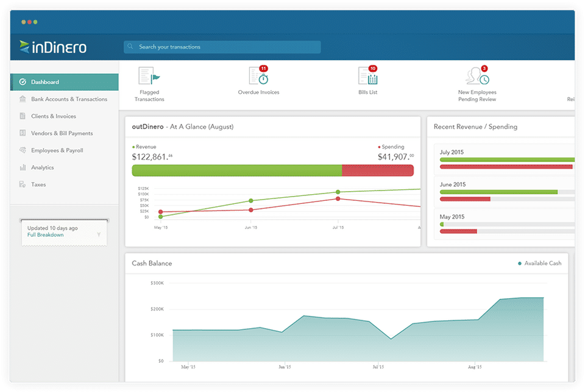
Task: Open the Flagged Transactions flag icon
Action: [149, 76]
